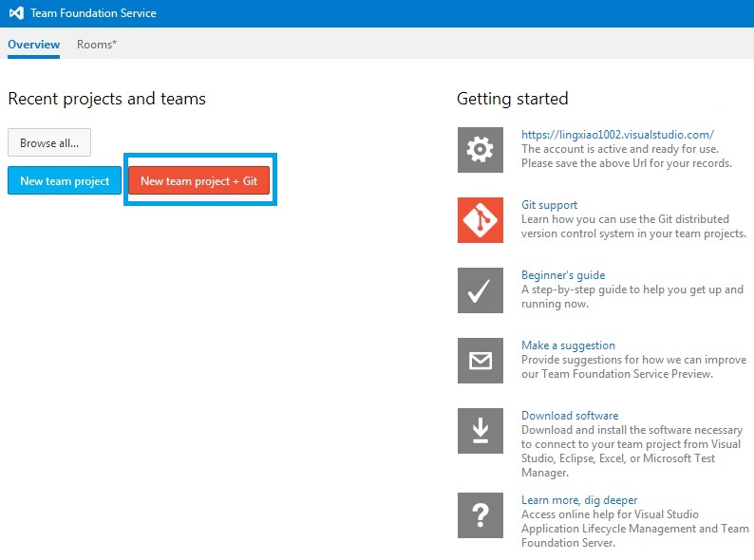Open the Git support link
Image resolution: width=754 pixels, height=560 pixels.
click(x=549, y=205)
